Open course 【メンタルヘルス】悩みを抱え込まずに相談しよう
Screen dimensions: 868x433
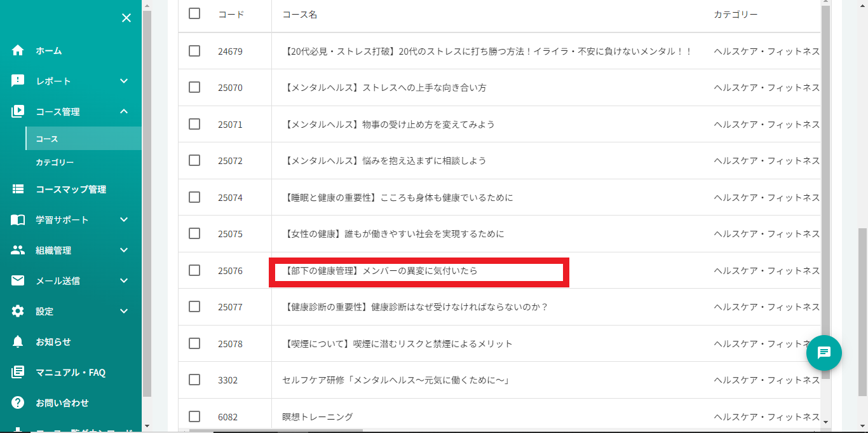(384, 161)
